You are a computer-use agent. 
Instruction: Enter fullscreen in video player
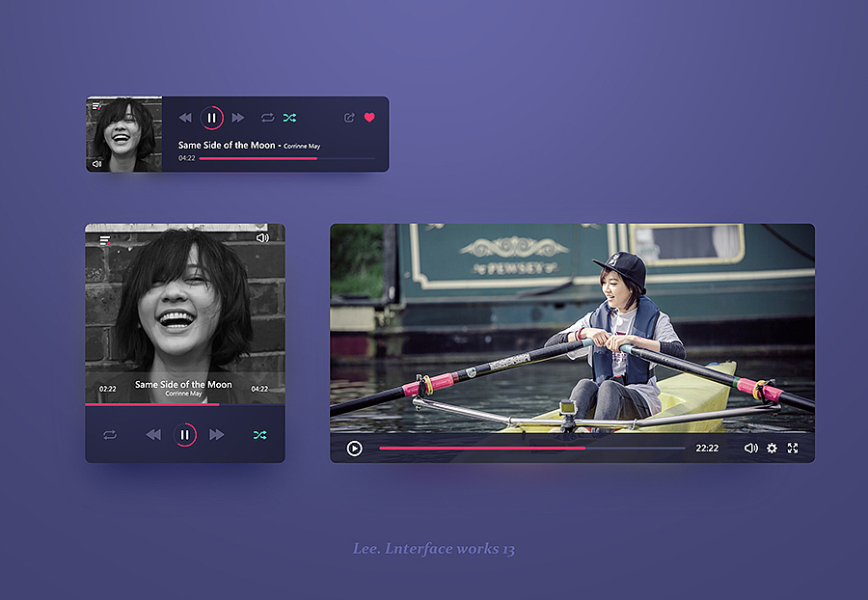point(793,449)
